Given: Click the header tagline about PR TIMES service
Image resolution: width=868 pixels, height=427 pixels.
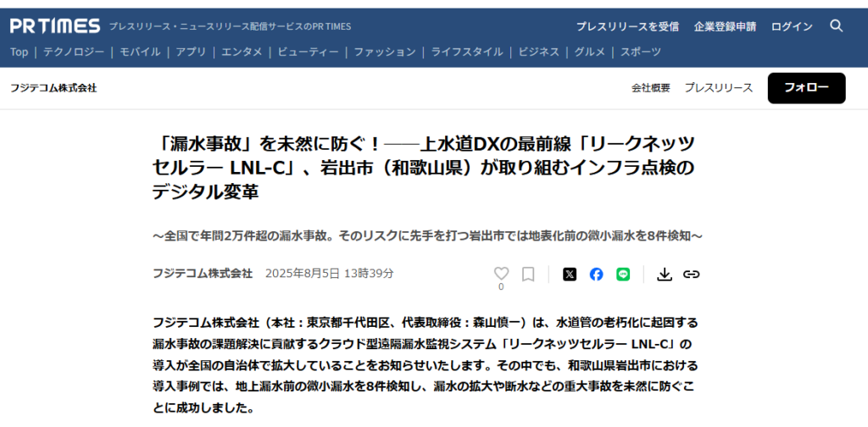Looking at the screenshot, I should [x=230, y=26].
